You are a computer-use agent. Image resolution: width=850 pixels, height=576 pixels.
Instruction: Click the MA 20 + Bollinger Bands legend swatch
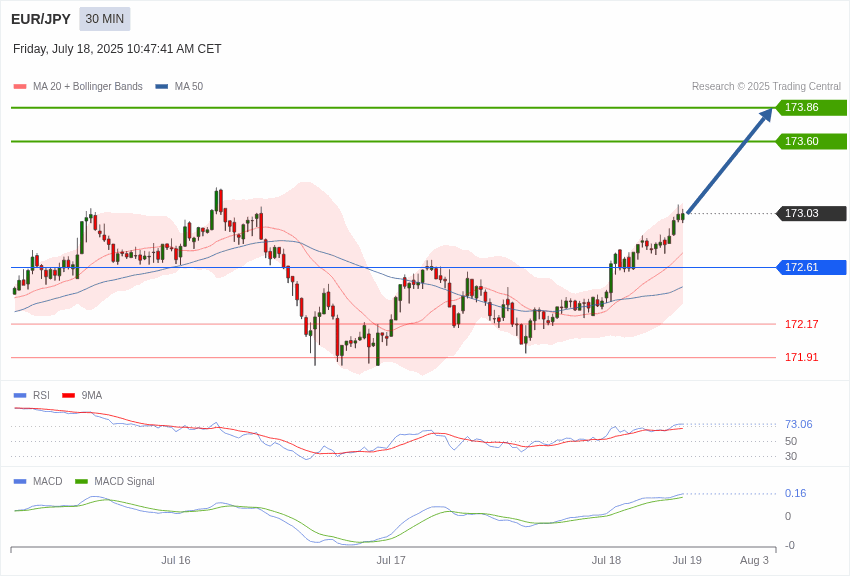coord(20,87)
